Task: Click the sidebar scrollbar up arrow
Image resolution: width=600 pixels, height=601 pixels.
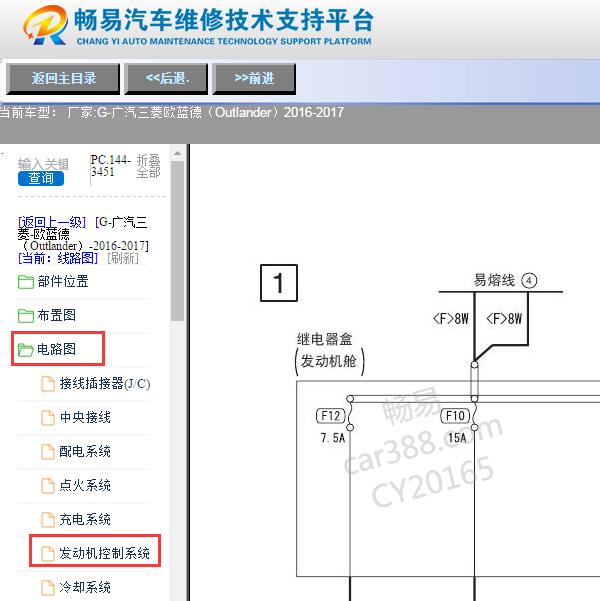Action: pos(178,153)
